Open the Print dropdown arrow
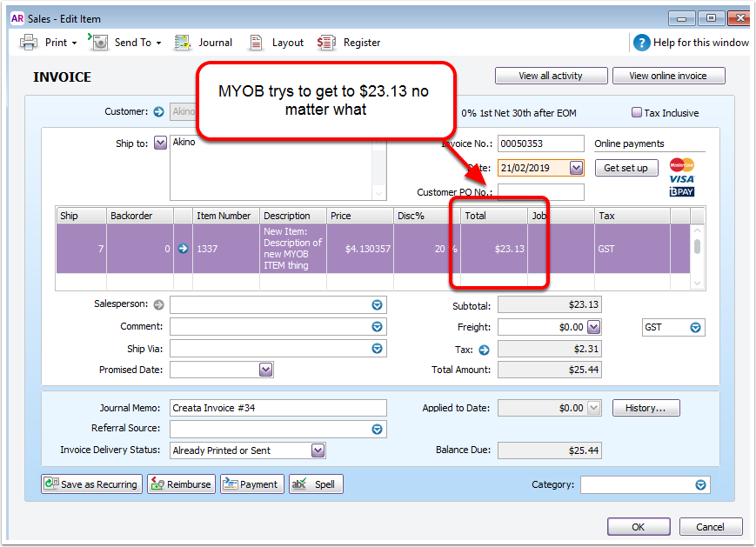This screenshot has height=547, width=756. tap(74, 43)
